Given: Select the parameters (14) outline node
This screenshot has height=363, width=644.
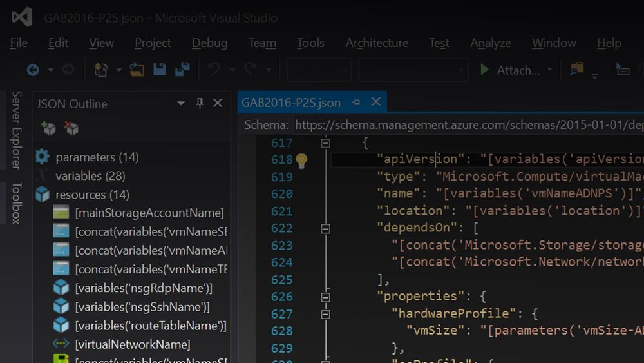Looking at the screenshot, I should (x=97, y=157).
